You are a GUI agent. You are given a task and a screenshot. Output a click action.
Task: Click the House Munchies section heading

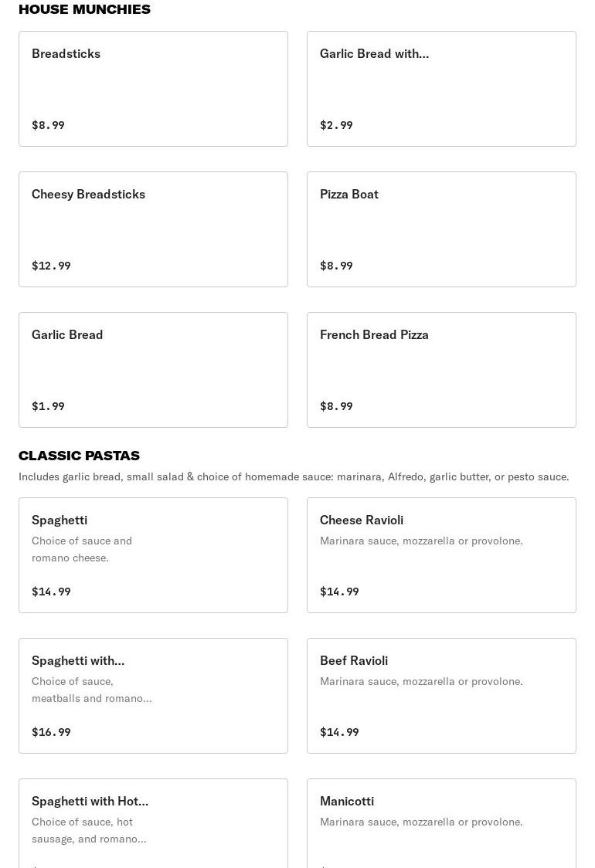[x=84, y=9]
